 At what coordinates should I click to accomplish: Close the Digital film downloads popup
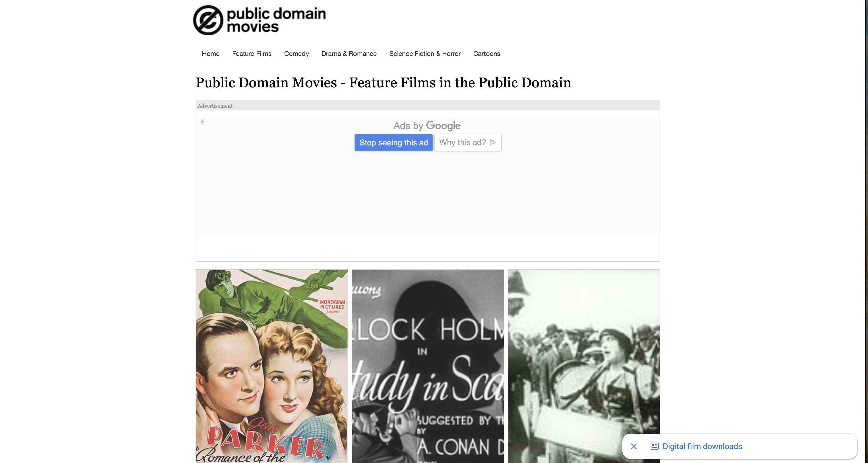click(x=634, y=446)
